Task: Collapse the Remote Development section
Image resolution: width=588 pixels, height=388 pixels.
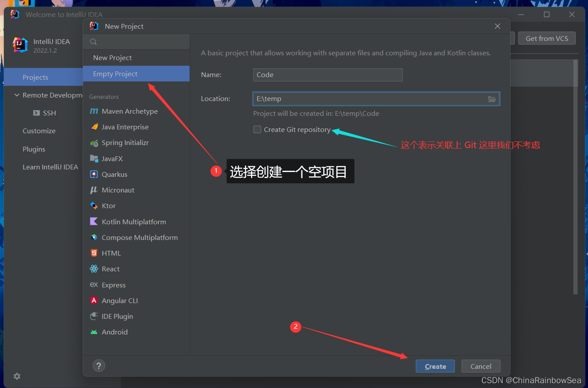Action: pyautogui.click(x=17, y=95)
